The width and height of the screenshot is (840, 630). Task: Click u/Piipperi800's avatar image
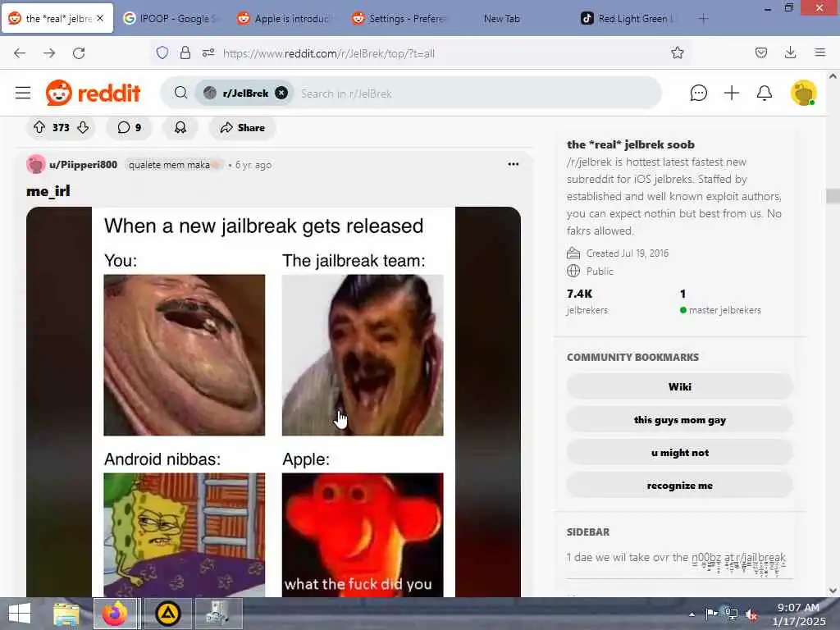(36, 164)
